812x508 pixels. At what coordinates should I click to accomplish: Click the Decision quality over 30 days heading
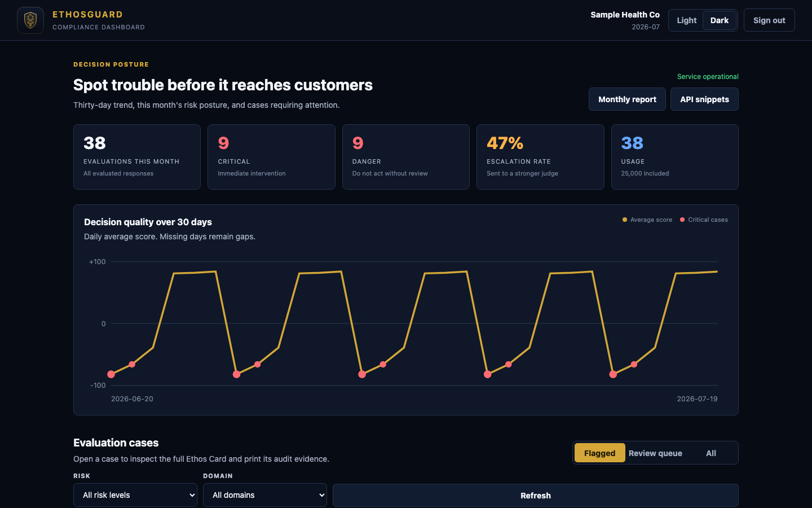(x=148, y=222)
